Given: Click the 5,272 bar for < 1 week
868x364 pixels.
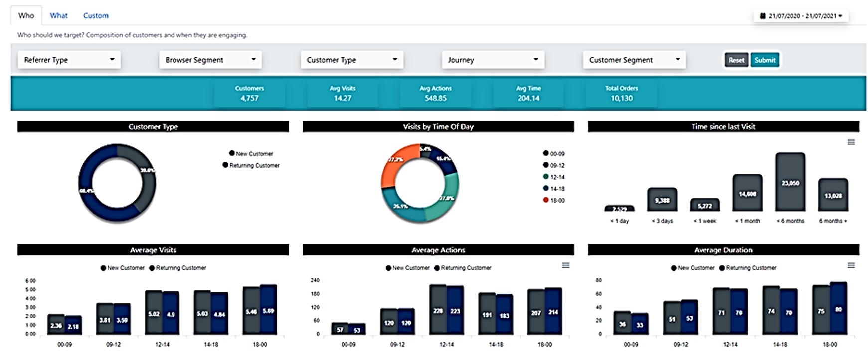Looking at the screenshot, I should pyautogui.click(x=705, y=205).
